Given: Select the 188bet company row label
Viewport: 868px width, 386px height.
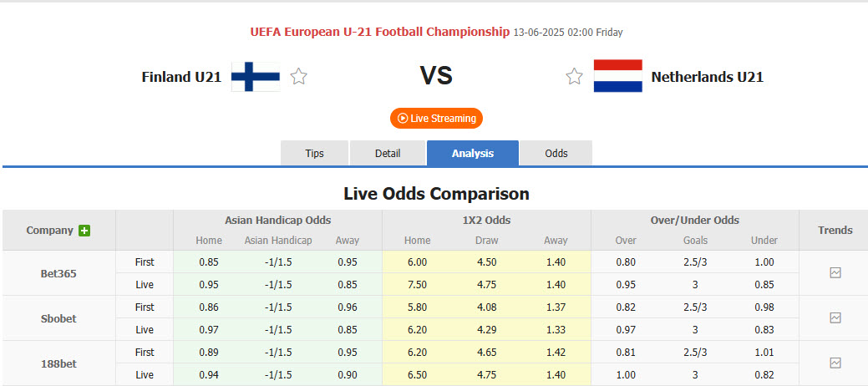Looking at the screenshot, I should 58,363.
